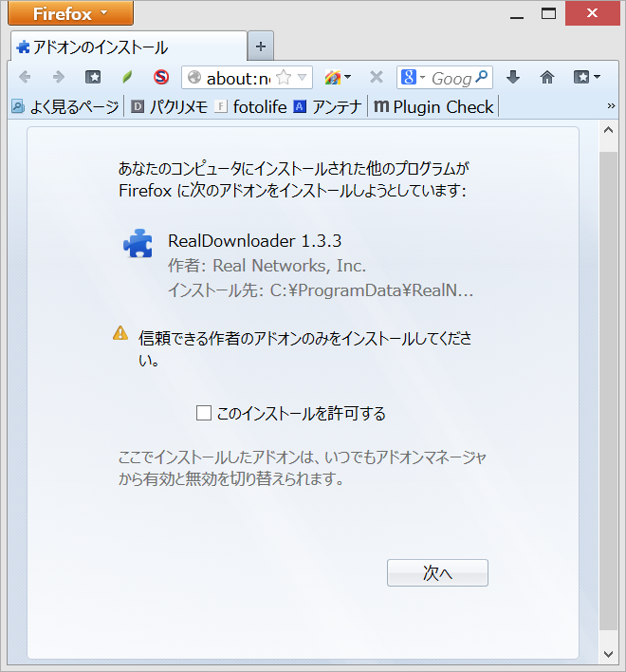Open the パクリメモ bookmark
Image resolution: width=626 pixels, height=672 pixels.
pyautogui.click(x=169, y=106)
